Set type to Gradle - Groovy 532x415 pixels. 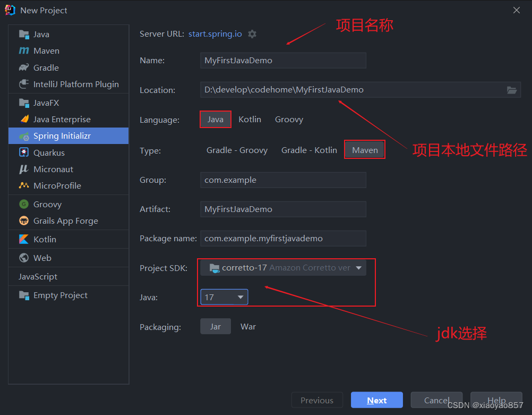tap(237, 150)
